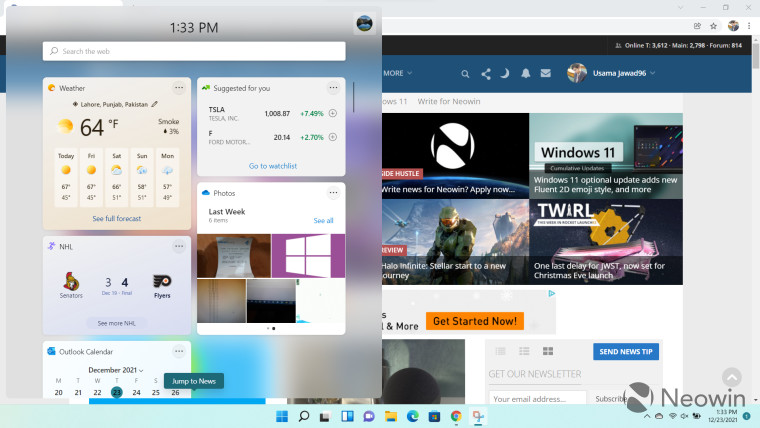Select Today forecast column
760x428 pixels.
pyautogui.click(x=66, y=177)
